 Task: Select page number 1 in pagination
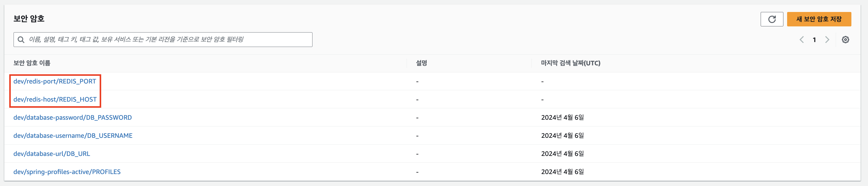click(x=814, y=40)
